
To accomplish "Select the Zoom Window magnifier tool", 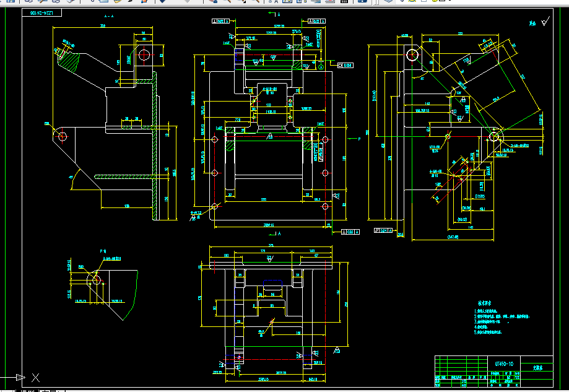I will tap(243, 3).
